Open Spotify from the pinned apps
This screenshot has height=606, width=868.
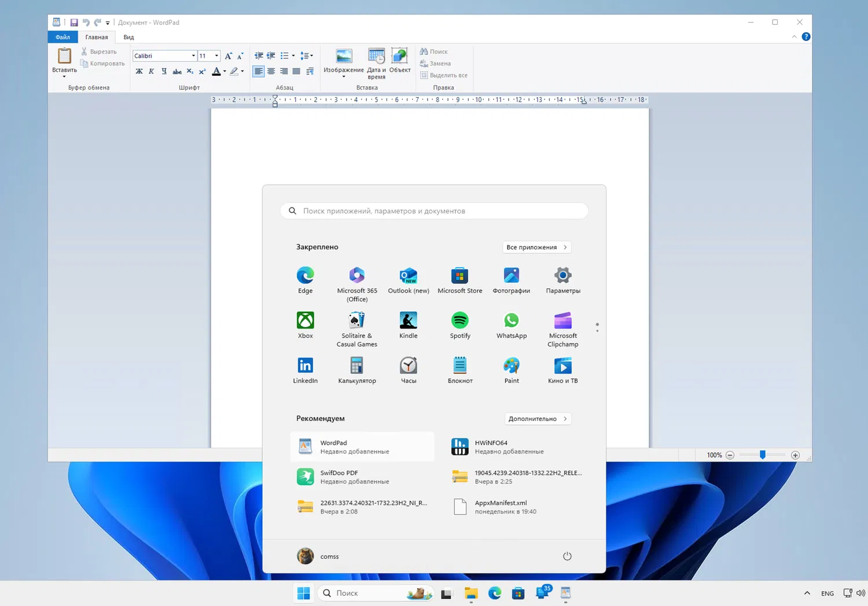point(459,321)
